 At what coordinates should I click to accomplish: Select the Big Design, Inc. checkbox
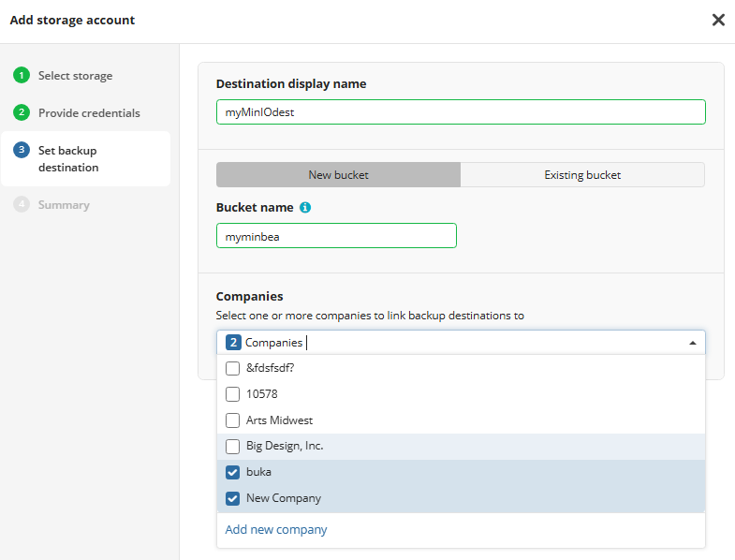[233, 447]
